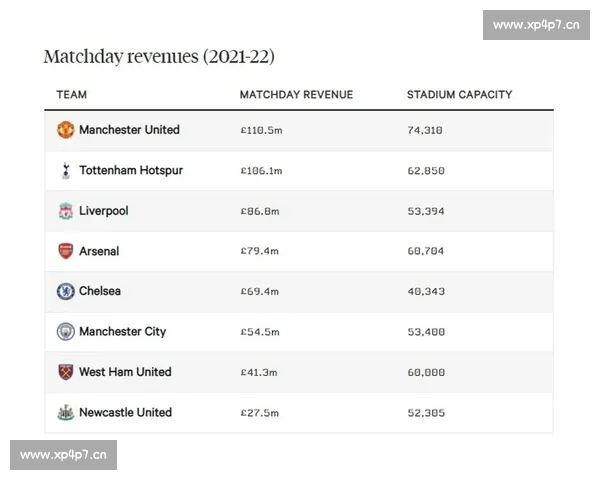This screenshot has height=480, width=600.
Task: Click the Matchday revenues (2021-22) title
Action: pyautogui.click(x=159, y=56)
